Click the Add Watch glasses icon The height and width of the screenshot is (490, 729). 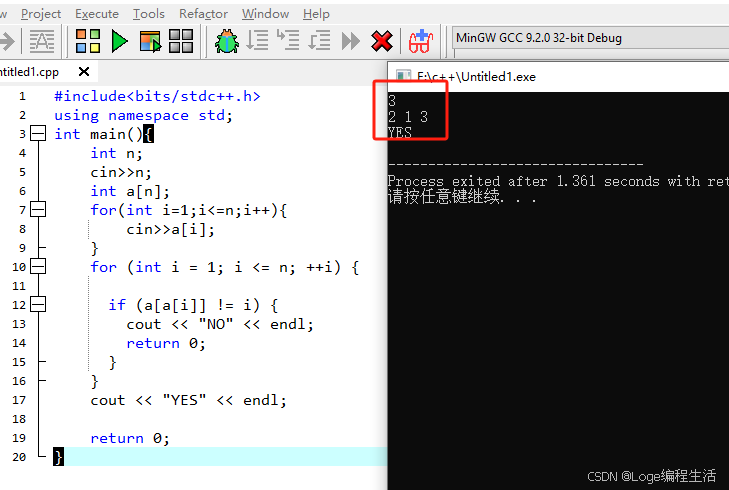pyautogui.click(x=421, y=41)
